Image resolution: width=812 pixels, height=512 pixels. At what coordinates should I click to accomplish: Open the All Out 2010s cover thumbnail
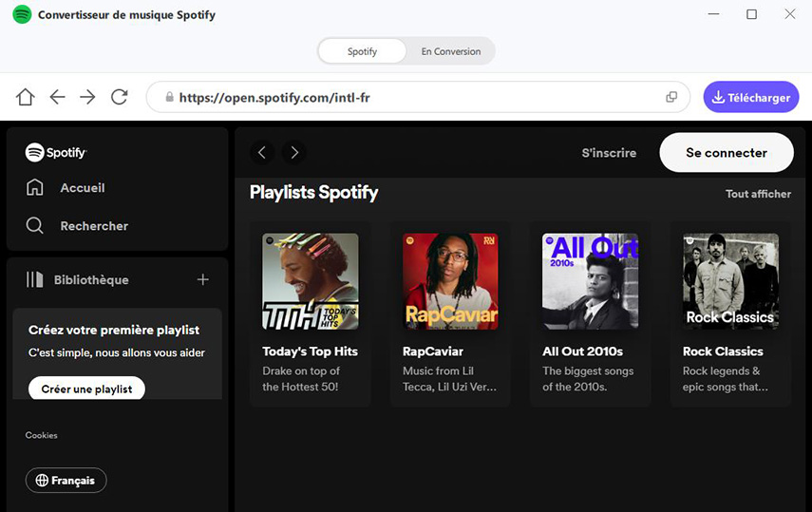click(591, 281)
